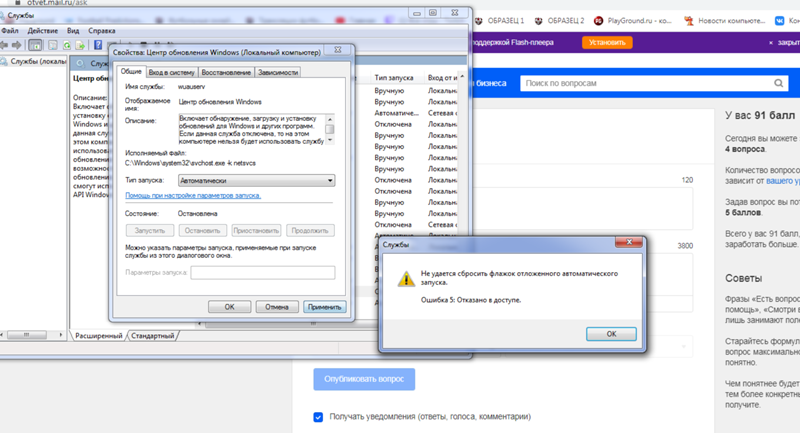Image resolution: width=800 pixels, height=433 pixels.
Task: Click the service list scroll-up arrow
Action: (462, 77)
